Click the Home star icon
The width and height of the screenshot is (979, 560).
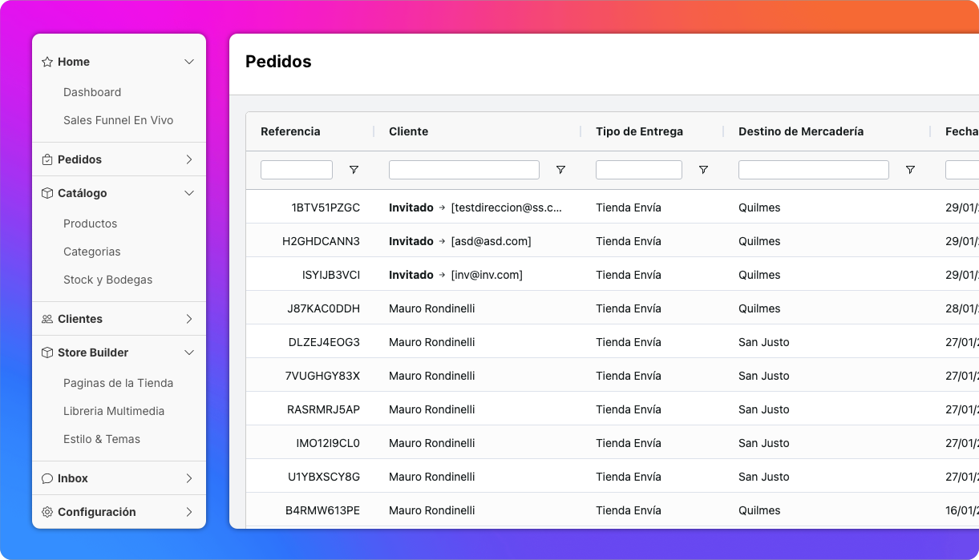click(x=47, y=62)
